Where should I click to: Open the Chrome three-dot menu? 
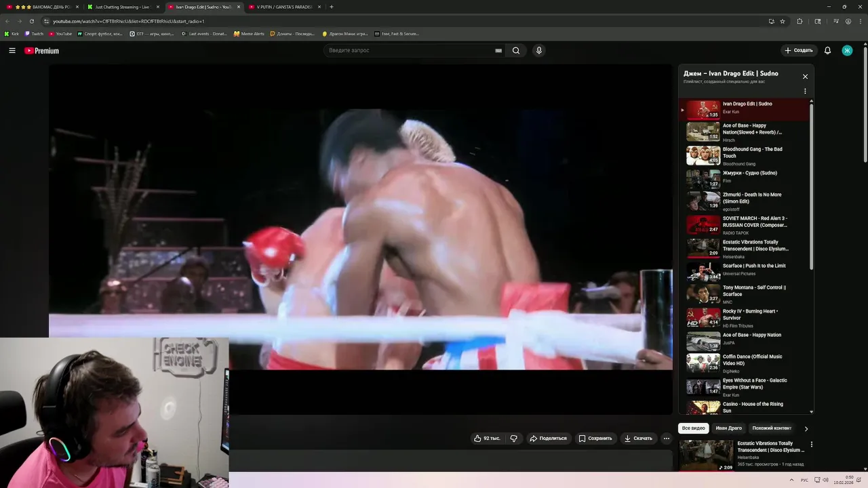tap(860, 21)
